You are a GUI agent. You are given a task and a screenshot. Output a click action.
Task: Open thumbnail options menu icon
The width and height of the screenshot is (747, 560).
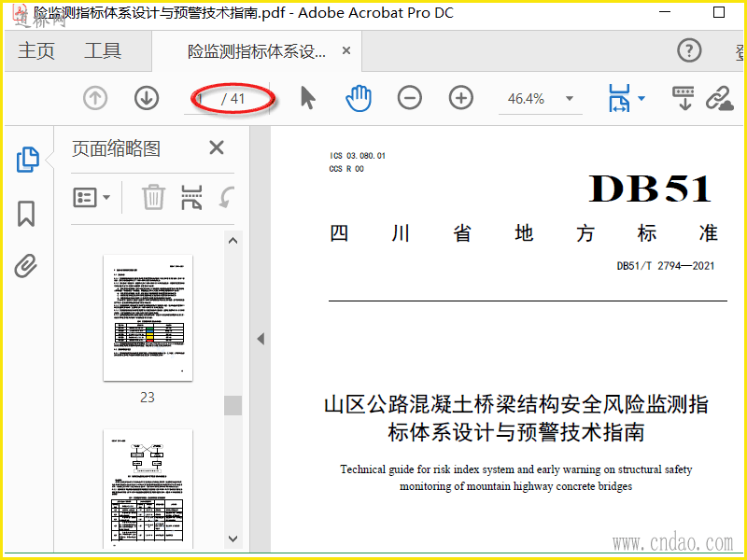pyautogui.click(x=85, y=197)
